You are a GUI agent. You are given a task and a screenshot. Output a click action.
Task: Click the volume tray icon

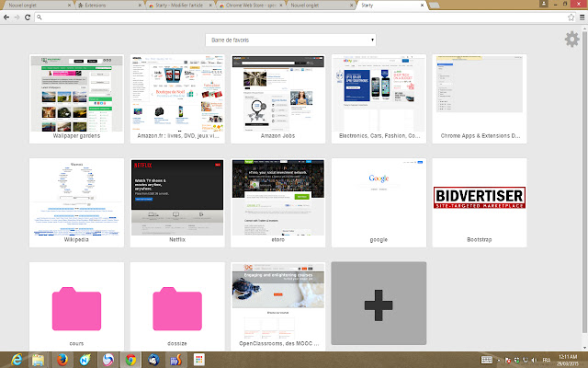click(x=535, y=360)
